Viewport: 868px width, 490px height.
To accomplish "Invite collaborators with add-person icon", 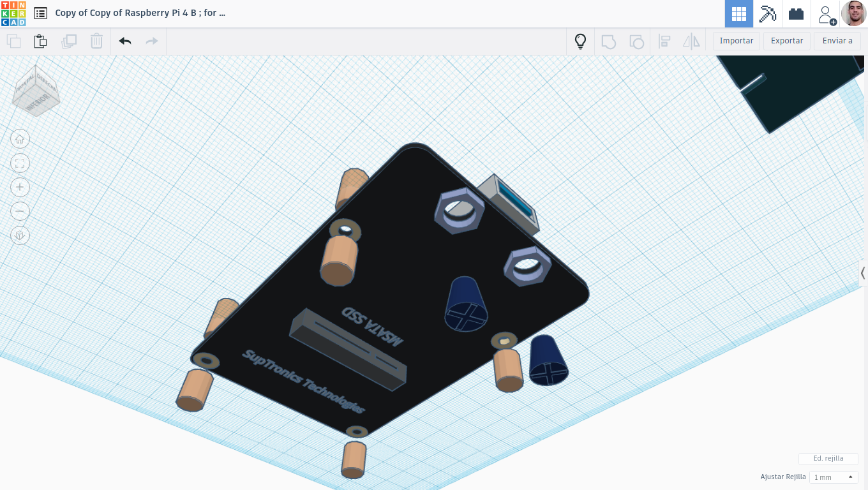I will point(827,14).
